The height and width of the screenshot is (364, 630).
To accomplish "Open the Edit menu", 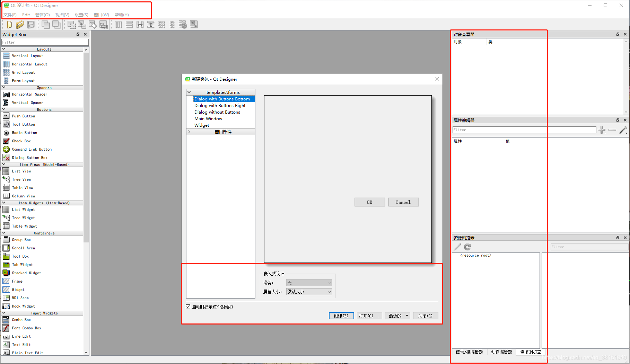I will [26, 15].
